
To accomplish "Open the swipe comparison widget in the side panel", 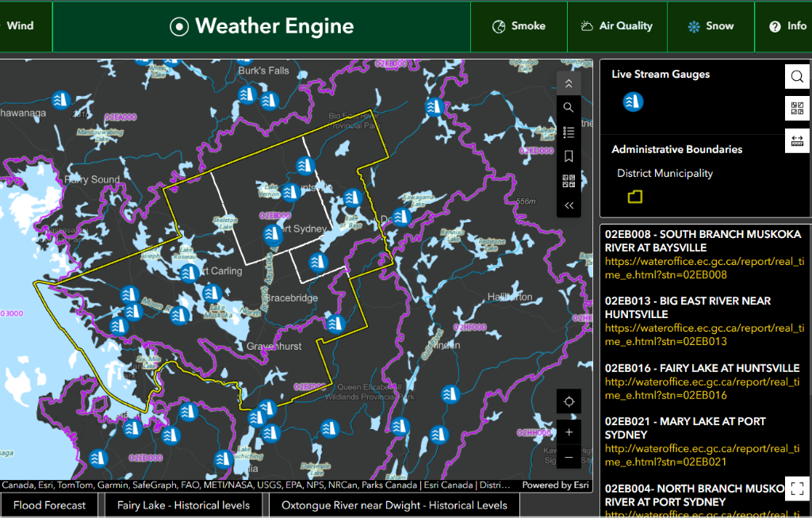I will click(797, 140).
